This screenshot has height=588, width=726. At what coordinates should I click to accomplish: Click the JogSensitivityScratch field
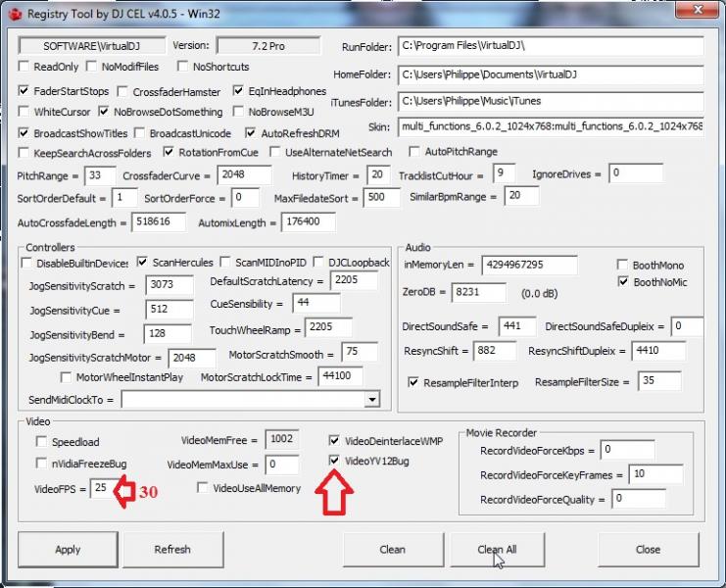click(169, 285)
